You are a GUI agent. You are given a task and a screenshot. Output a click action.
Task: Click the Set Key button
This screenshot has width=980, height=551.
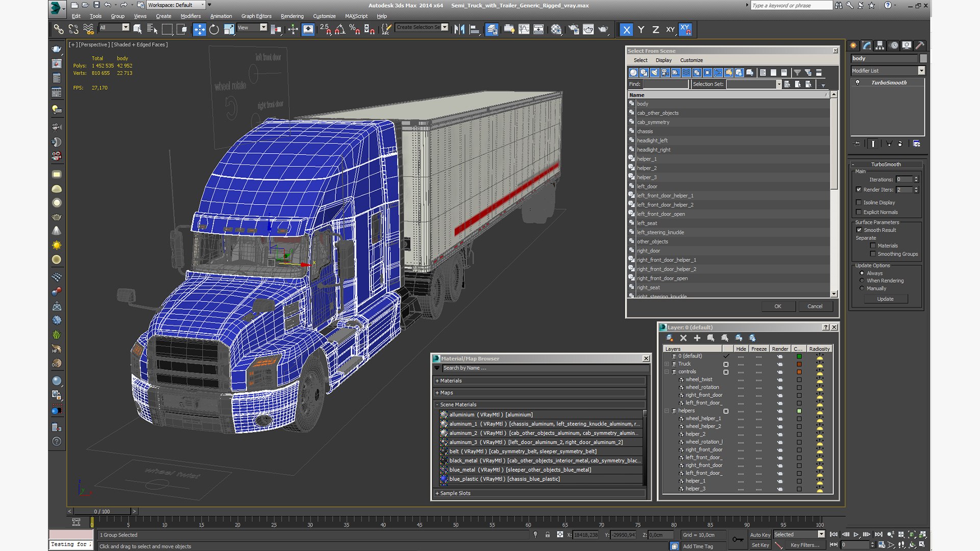[760, 545]
